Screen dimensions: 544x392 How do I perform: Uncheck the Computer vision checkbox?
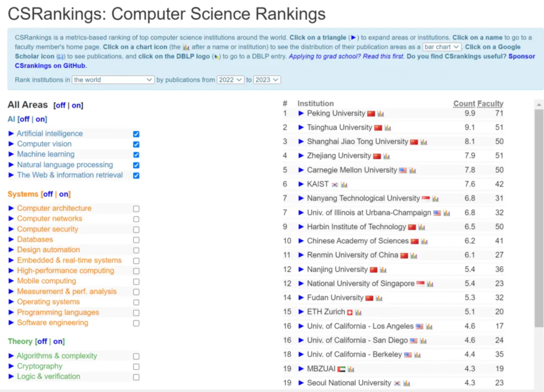point(136,144)
